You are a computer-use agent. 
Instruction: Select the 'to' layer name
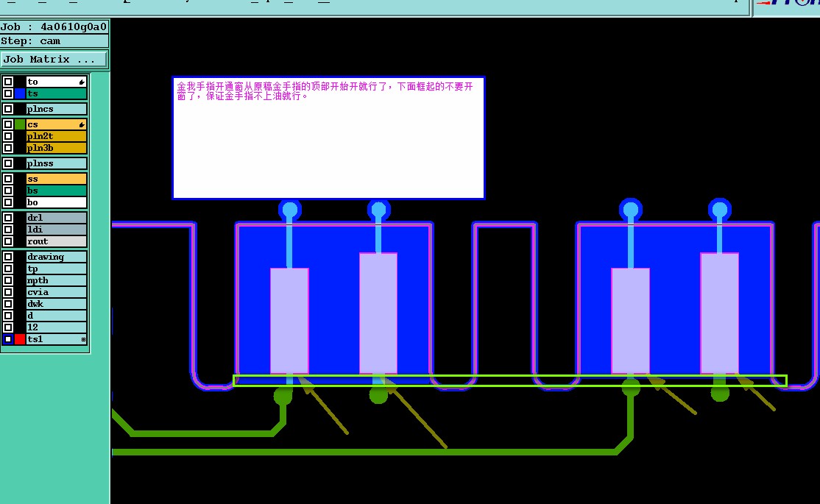(x=57, y=82)
